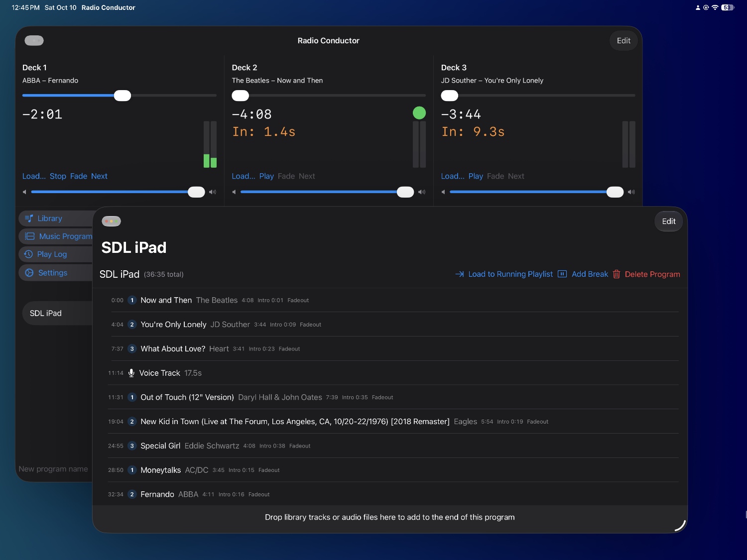Open Music Programs in sidebar
This screenshot has width=747, height=560.
56,236
